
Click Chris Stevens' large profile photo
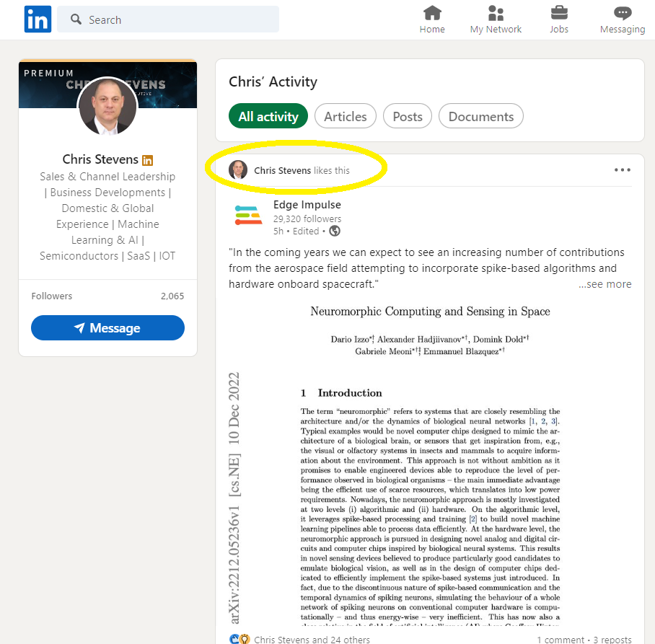[x=107, y=106]
